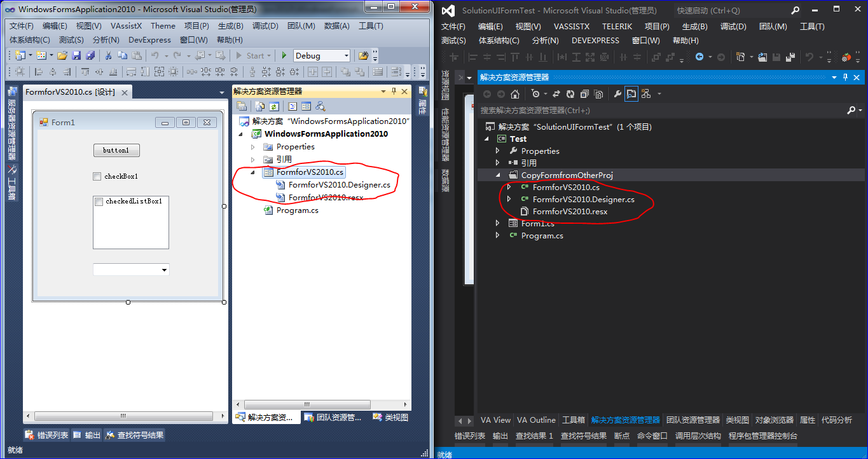Image resolution: width=868 pixels, height=459 pixels.
Task: Click wrench Properties icon in dark Solution Explorer
Action: 617,94
